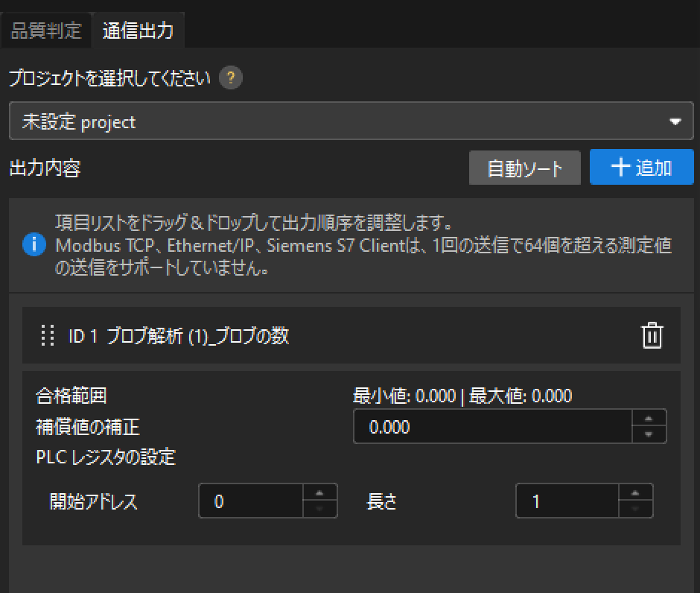Viewport: 700px width, 593px height.
Task: Decrease the 補償値の補正 value
Action: coord(649,434)
